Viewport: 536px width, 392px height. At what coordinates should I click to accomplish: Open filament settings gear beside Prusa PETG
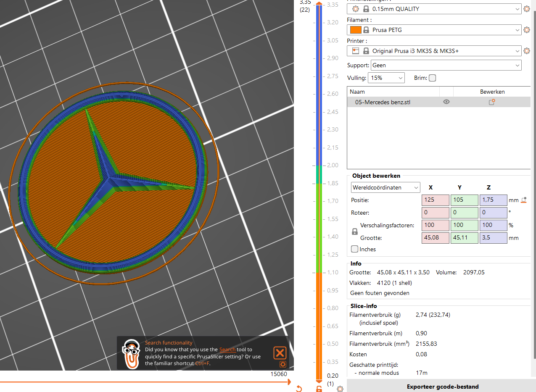point(527,30)
